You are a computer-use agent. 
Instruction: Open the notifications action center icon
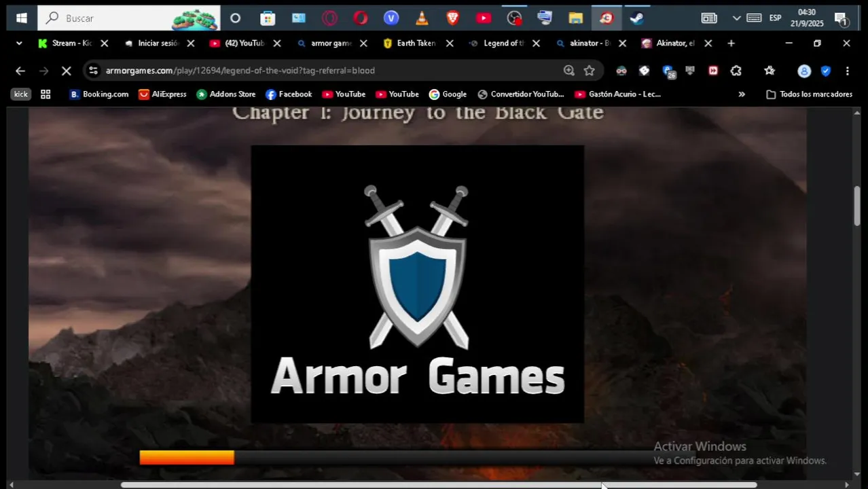pos(841,18)
